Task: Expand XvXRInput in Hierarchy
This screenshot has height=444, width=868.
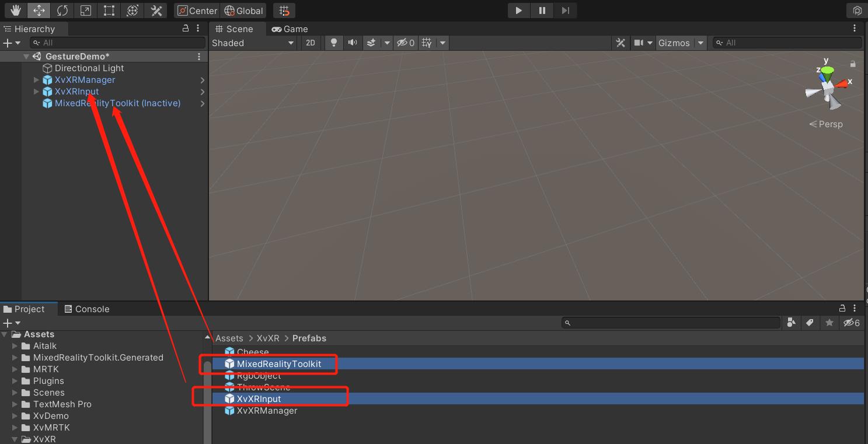Action: coord(36,92)
